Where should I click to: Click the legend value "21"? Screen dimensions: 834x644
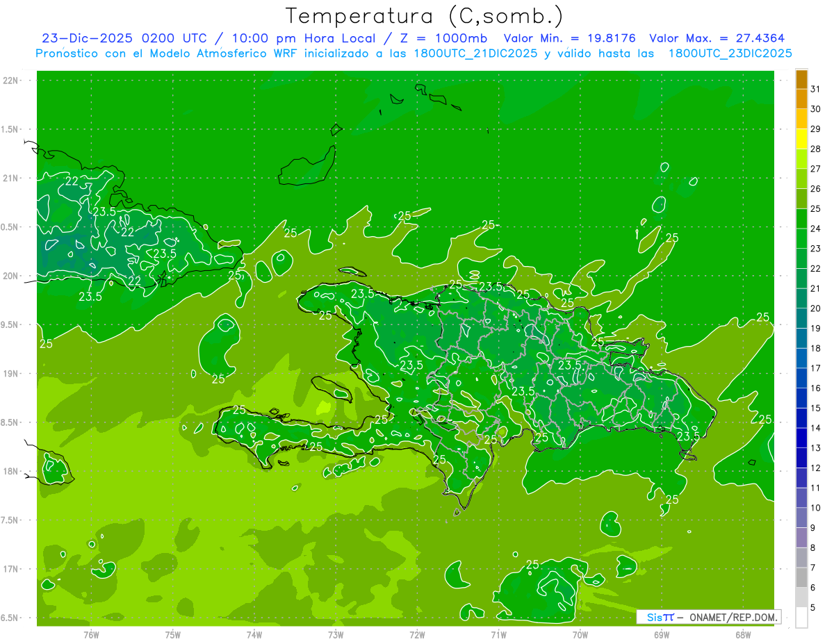click(816, 288)
